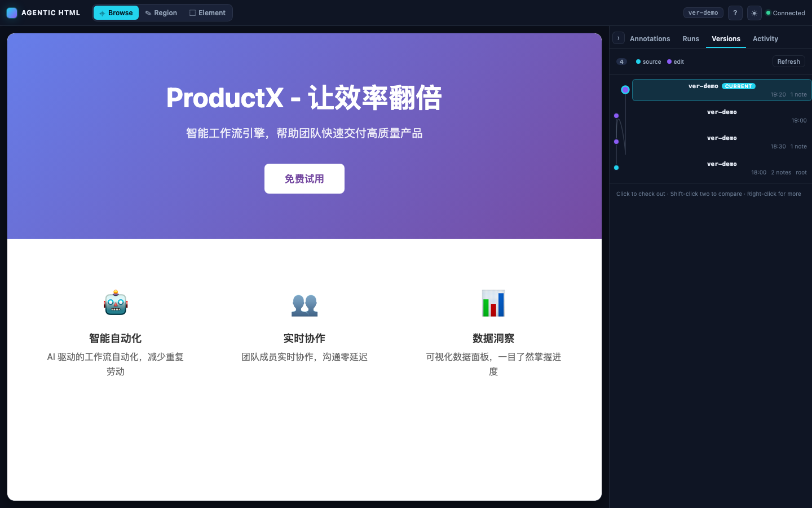Click the 实时协作 feature title
The height and width of the screenshot is (508, 812).
304,339
